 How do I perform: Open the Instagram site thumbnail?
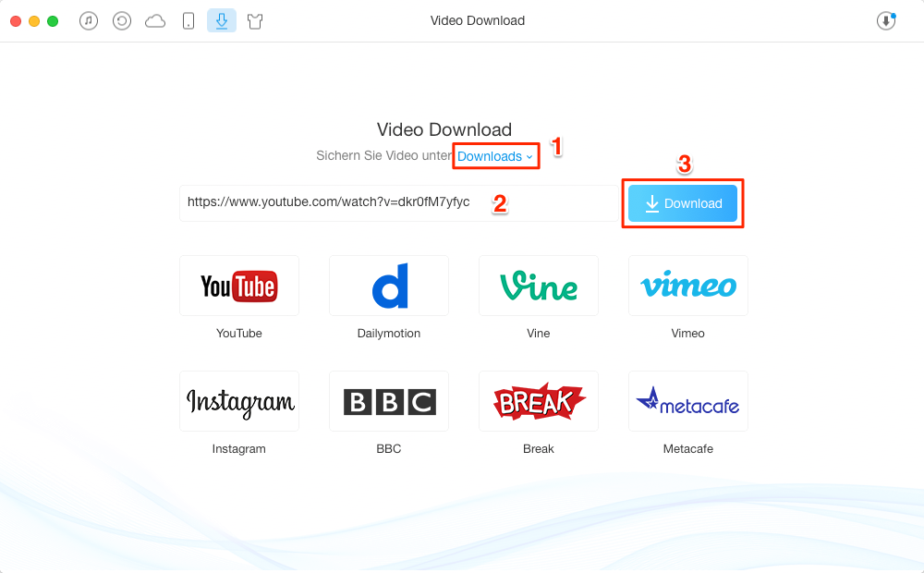[239, 401]
